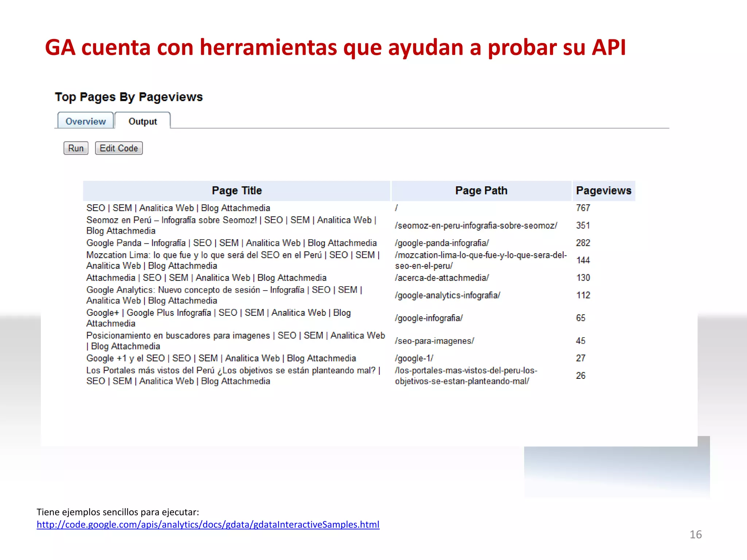
Task: Click the pageviews value 45
Action: (x=581, y=341)
